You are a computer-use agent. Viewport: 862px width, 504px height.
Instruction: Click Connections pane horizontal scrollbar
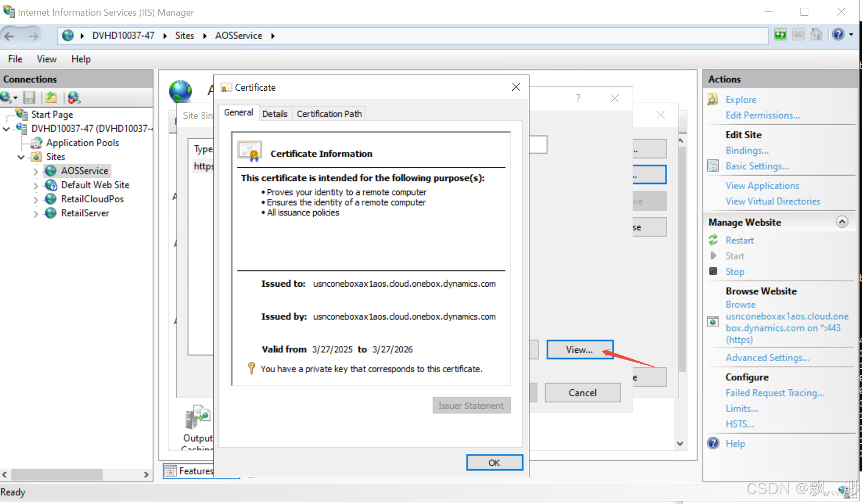(57, 474)
